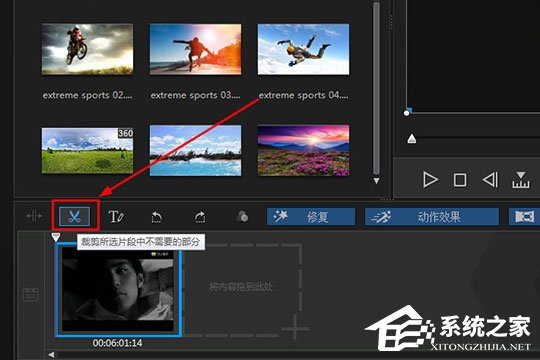Viewport: 540px width, 360px height.
Task: Toggle the storyboard track view icon
Action: tap(30, 295)
